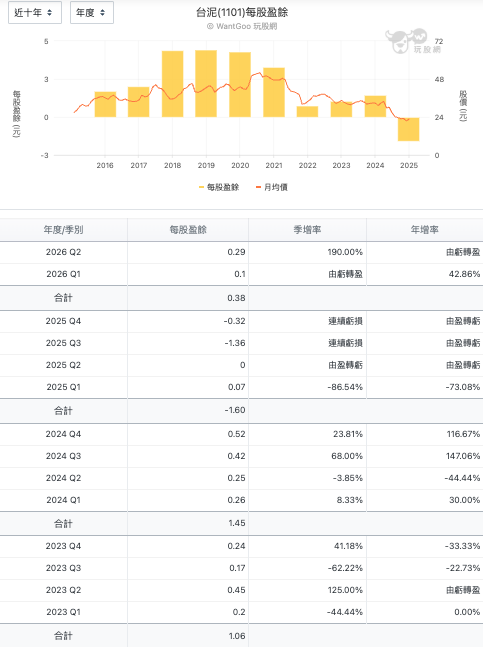Viewport: 483px width, 647px height.
Task: Click the 2026 Q1 row label
Action: tap(64, 274)
